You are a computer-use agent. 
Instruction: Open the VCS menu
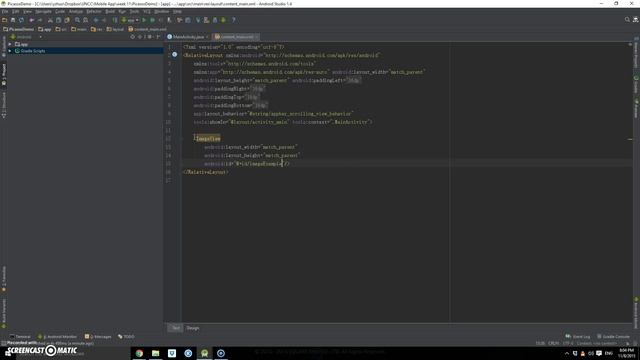[147, 11]
